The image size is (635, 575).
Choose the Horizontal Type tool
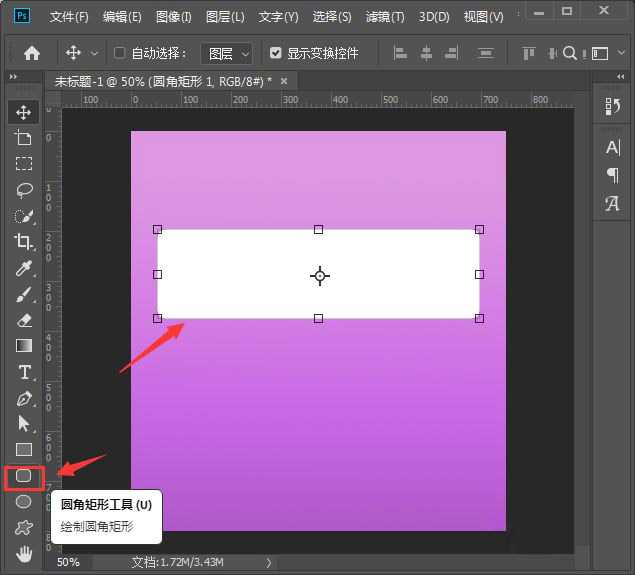click(x=24, y=372)
